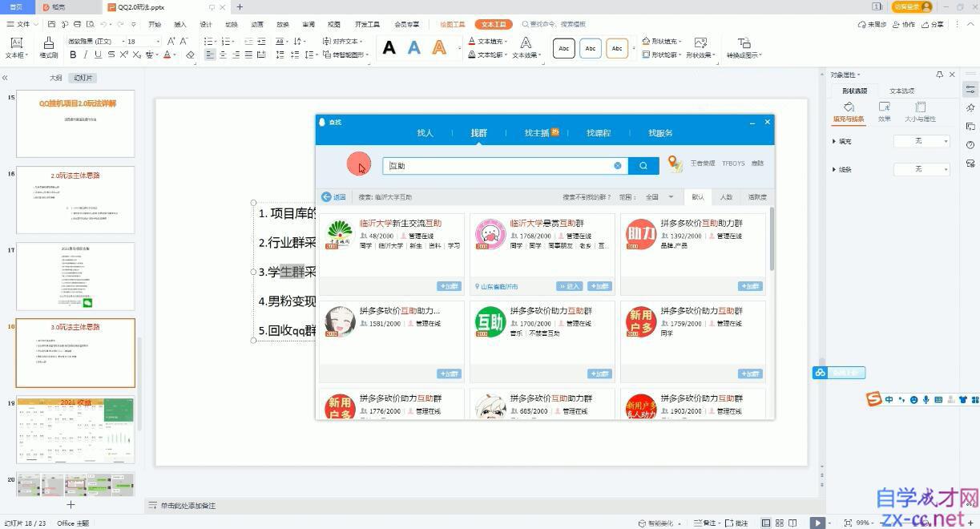This screenshot has width=980, height=529.
Task: Switch to 找人 tab in QQ window
Action: (425, 133)
